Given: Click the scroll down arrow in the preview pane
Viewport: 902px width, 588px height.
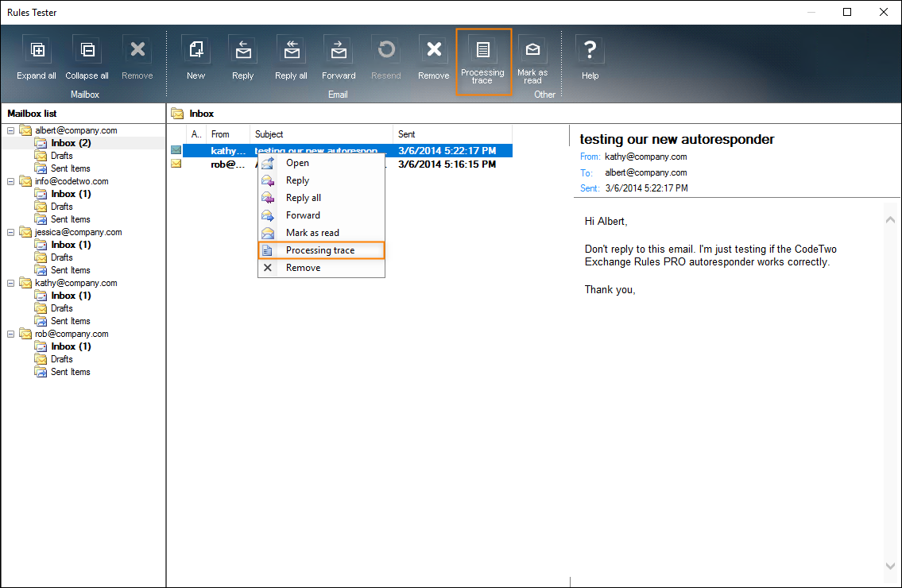Looking at the screenshot, I should point(890,566).
